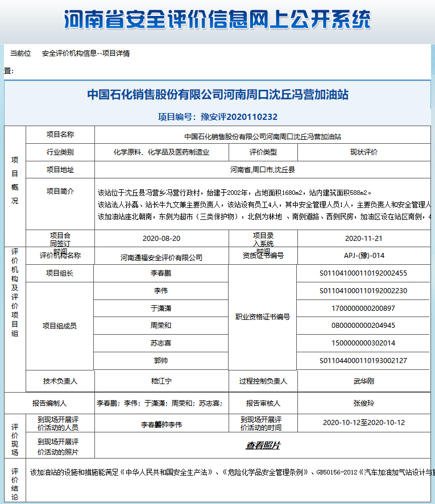Click the 行业类别 label cell

[60, 152]
